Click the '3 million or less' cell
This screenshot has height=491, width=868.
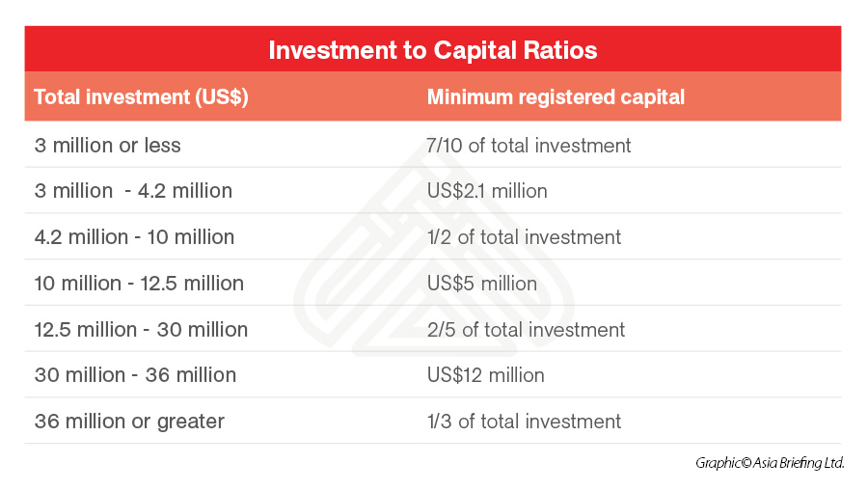coord(108,146)
